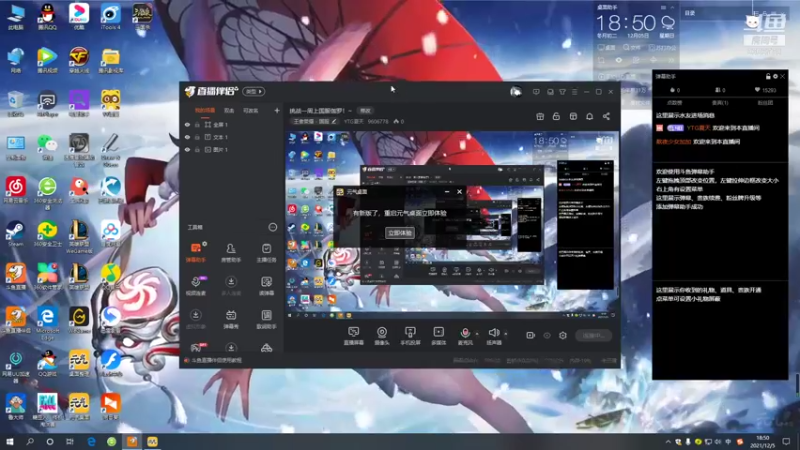
Task: Open the 弹幕助手 tool in the toolbox
Action: (x=196, y=252)
